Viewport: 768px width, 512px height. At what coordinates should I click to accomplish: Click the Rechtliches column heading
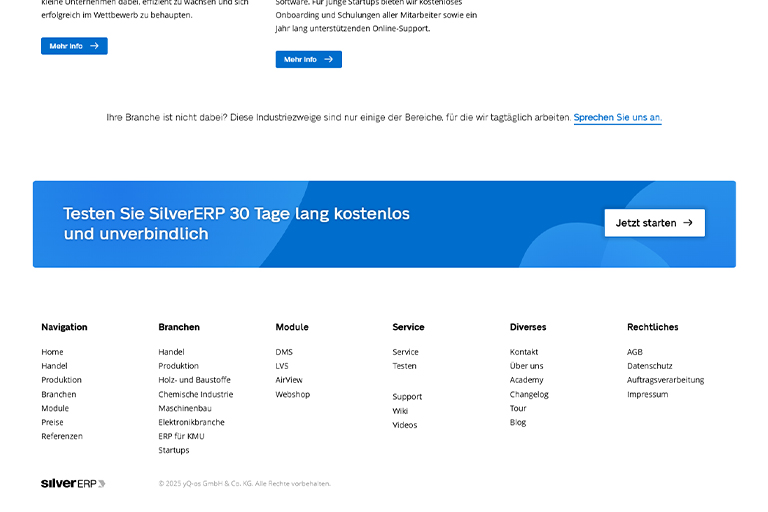[653, 327]
